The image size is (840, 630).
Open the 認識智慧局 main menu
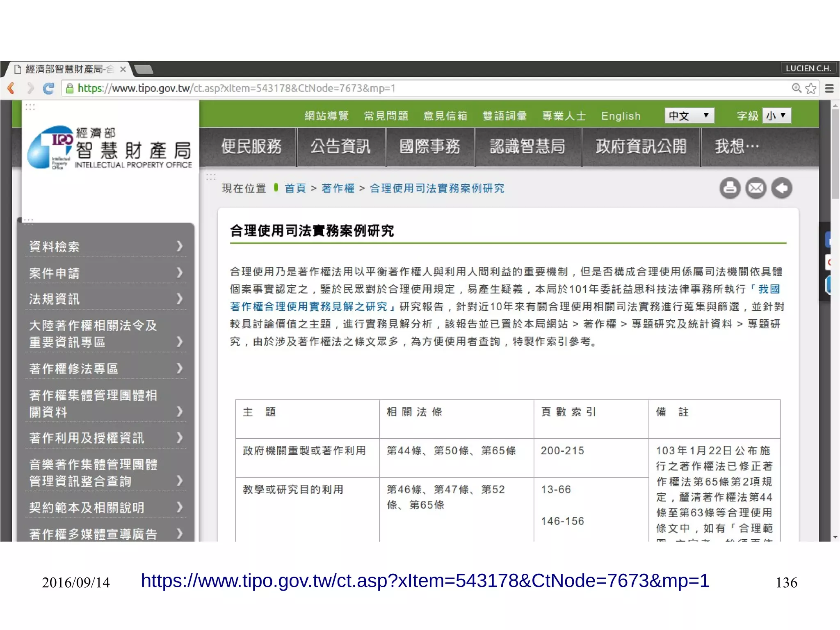point(528,147)
